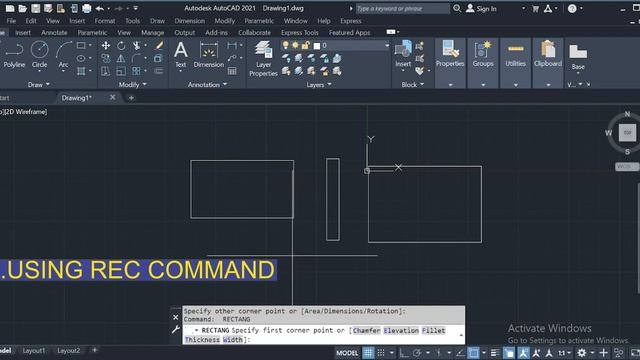Image resolution: width=640 pixels, height=360 pixels.
Task: Toggle the drawing grid display
Action: 368,353
